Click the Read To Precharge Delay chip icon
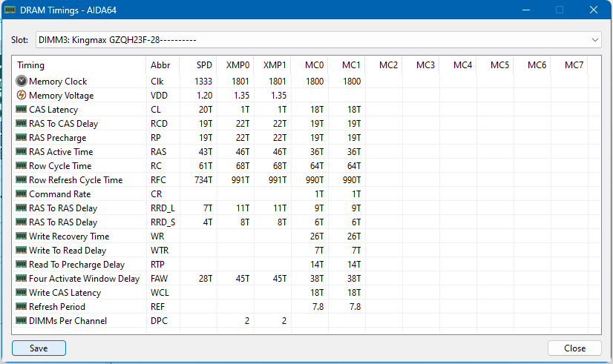The image size is (613, 364). click(21, 264)
